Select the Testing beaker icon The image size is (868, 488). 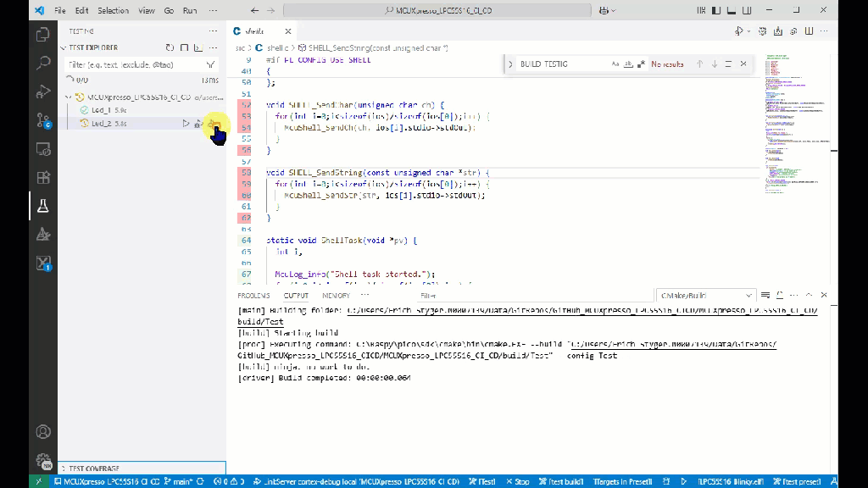42,205
